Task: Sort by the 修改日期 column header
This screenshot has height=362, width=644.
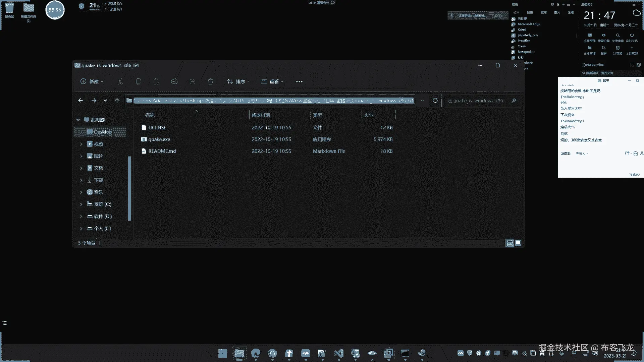Action: click(261, 115)
